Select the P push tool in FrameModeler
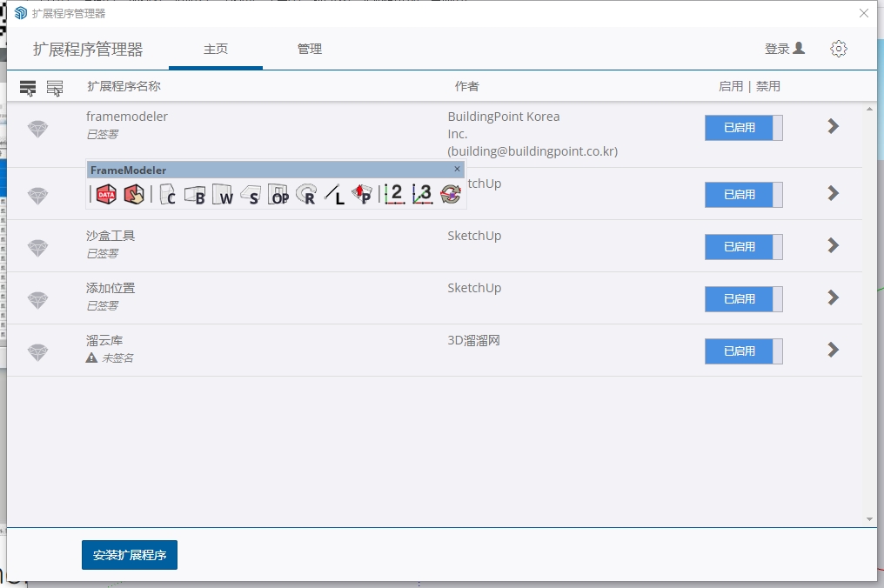Image resolution: width=884 pixels, height=588 pixels. click(x=361, y=195)
